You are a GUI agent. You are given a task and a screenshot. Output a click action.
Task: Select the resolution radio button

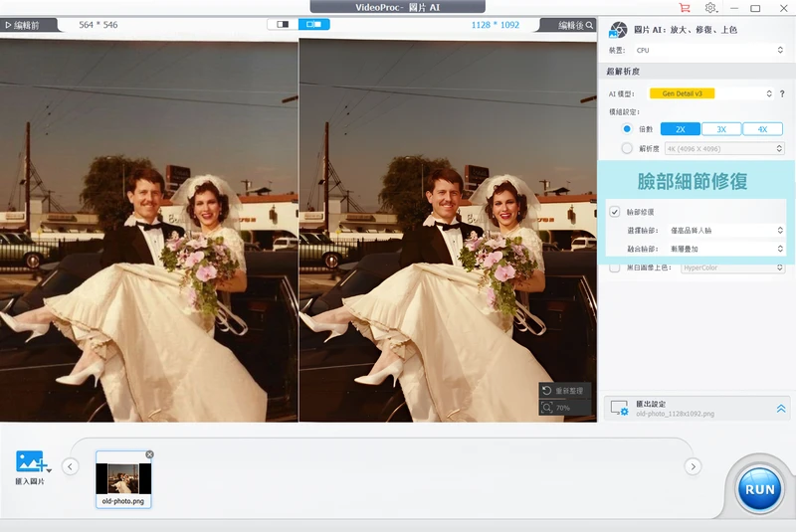coord(627,148)
